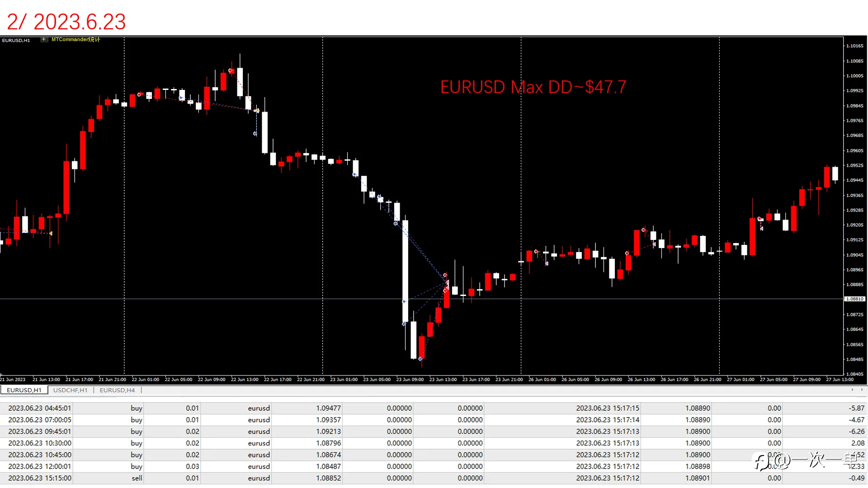The height and width of the screenshot is (488, 868).
Task: Click the MTCommander indicator label
Action: (x=75, y=39)
